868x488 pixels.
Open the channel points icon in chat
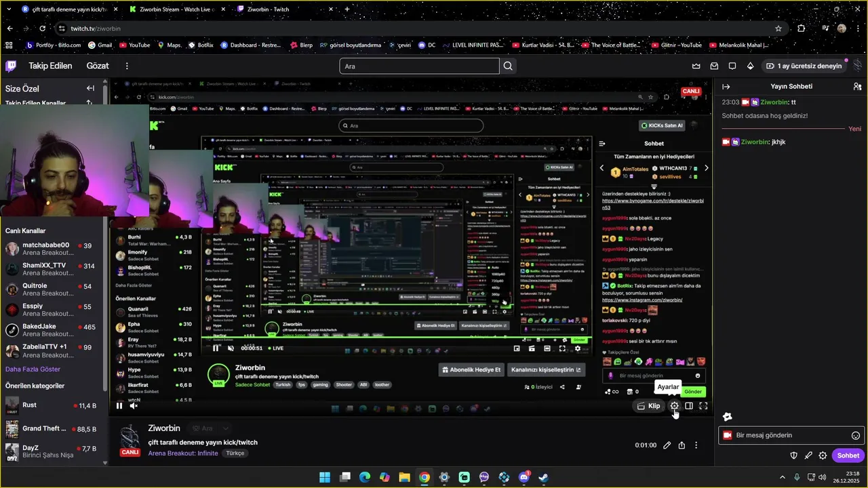click(x=727, y=417)
